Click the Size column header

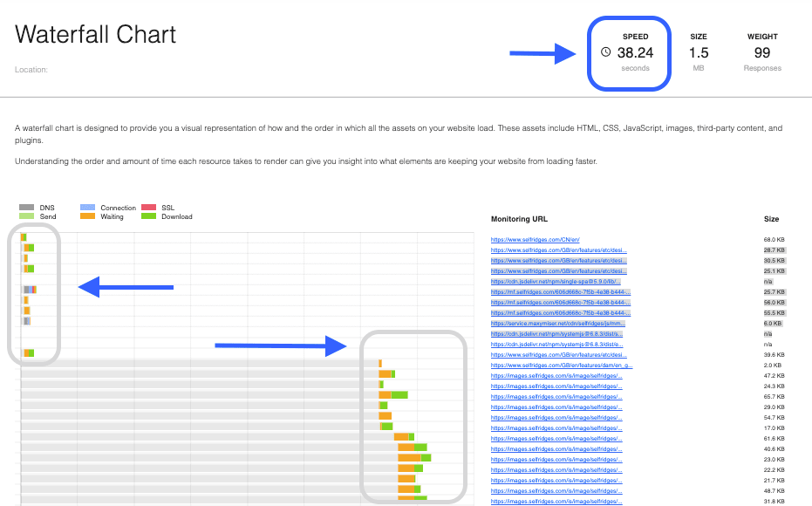tap(771, 219)
